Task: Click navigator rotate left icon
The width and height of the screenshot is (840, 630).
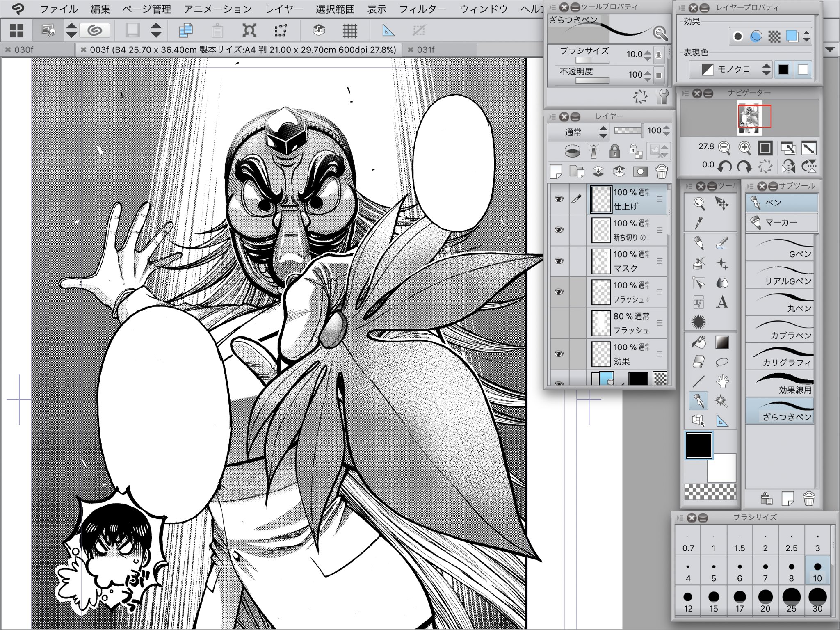Action: (x=724, y=167)
